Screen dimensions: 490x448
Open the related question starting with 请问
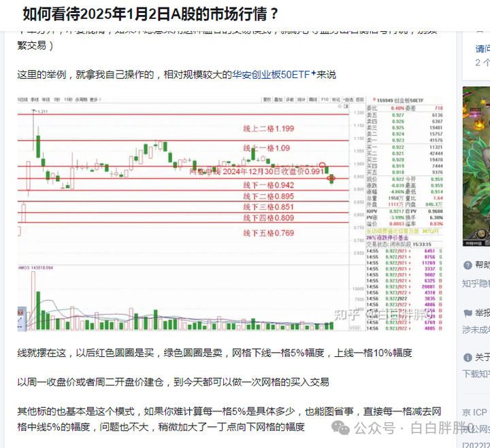pyautogui.click(x=483, y=49)
